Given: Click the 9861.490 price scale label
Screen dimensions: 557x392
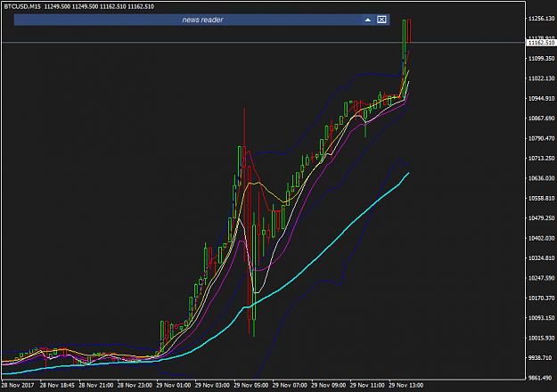Looking at the screenshot, I should click(x=541, y=378).
